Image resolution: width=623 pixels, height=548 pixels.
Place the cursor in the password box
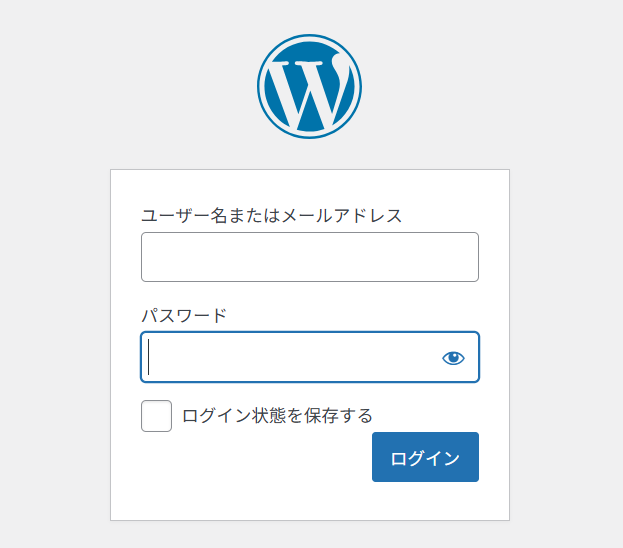tap(290, 358)
